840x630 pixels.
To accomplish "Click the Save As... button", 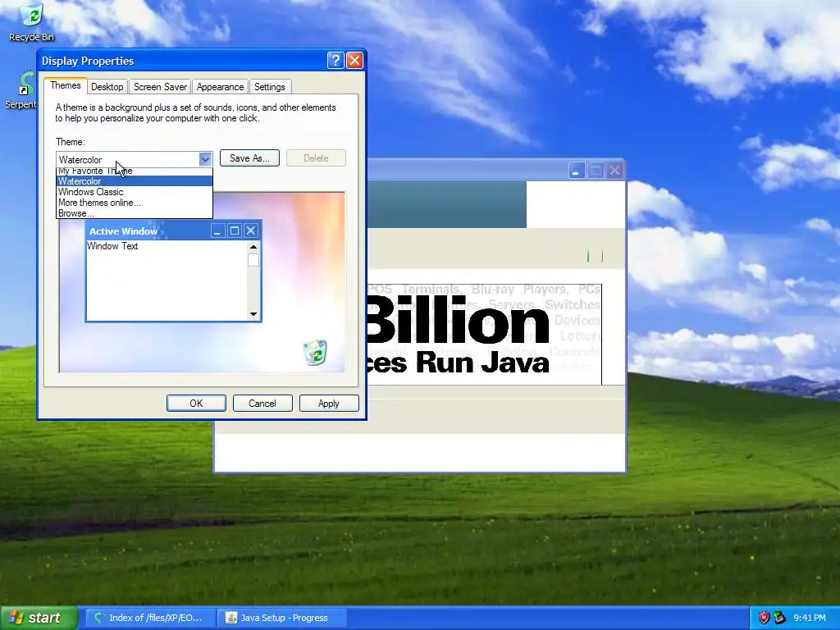I will point(249,158).
